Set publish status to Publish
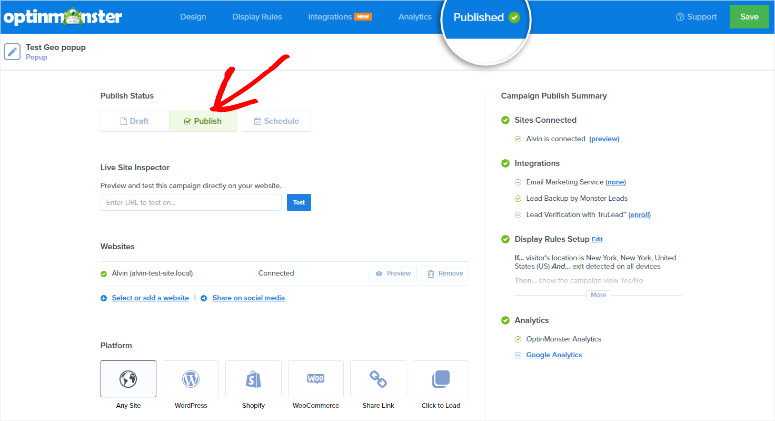Image resolution: width=775 pixels, height=421 pixels. 203,121
